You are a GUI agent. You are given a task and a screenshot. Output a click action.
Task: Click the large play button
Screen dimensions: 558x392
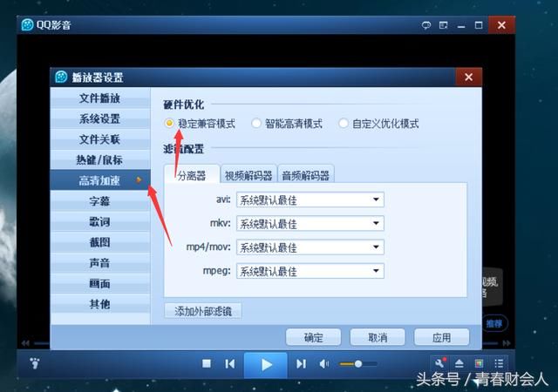[265, 365]
